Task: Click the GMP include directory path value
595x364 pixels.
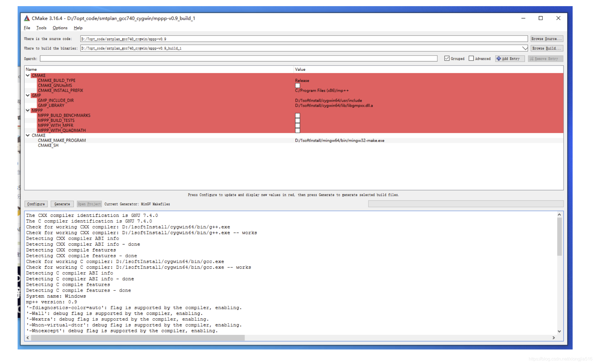Action: 329,100
